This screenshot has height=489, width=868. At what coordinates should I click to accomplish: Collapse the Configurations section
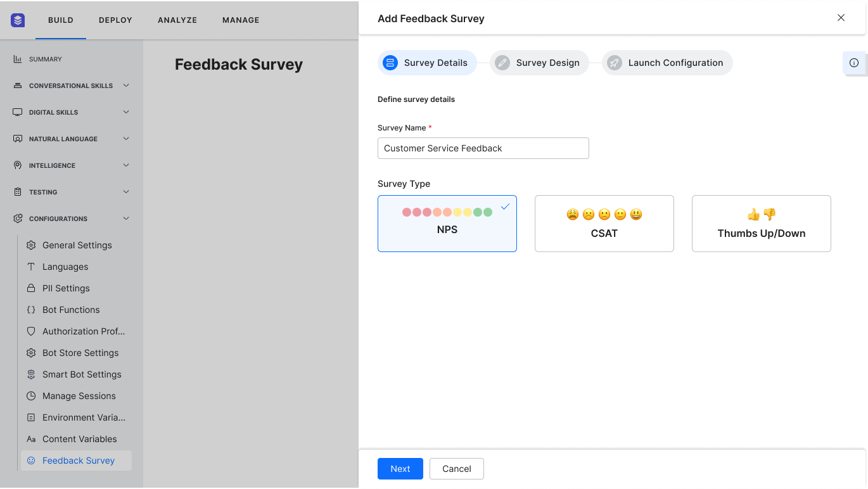(126, 219)
